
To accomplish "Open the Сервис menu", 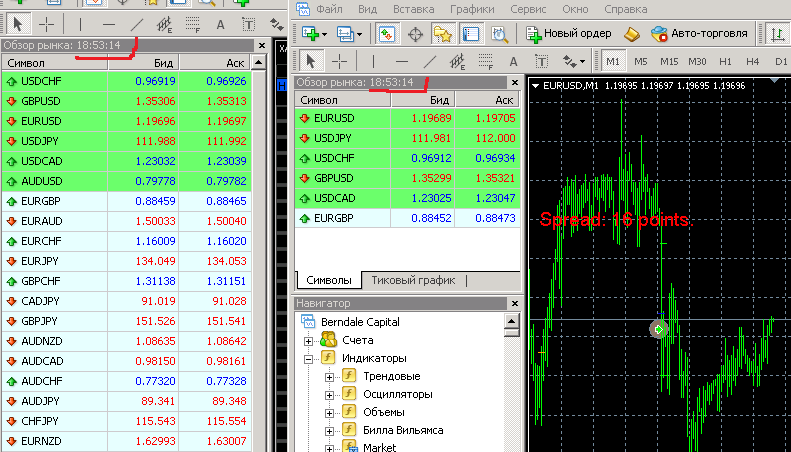I will coord(528,9).
